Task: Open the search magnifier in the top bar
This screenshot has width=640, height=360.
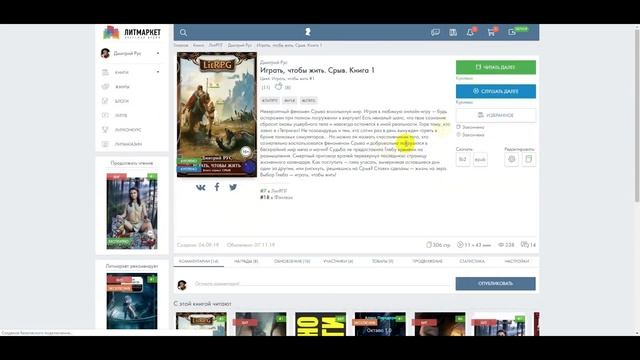Action: (183, 32)
